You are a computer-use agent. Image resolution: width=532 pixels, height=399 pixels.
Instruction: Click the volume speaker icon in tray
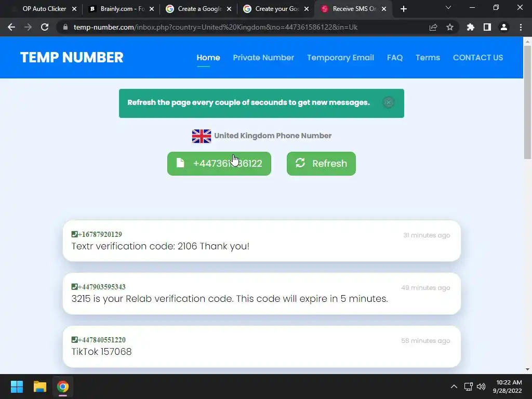click(x=481, y=387)
